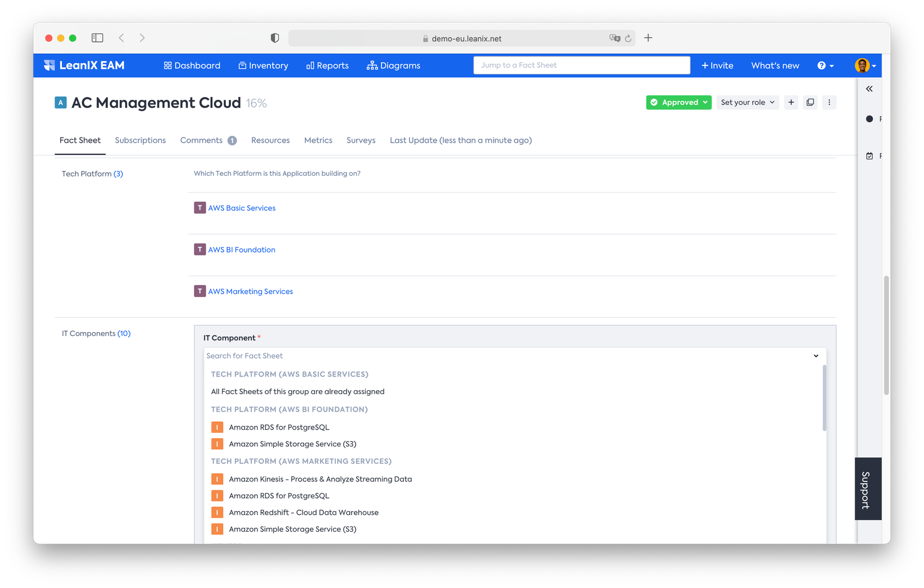Reload the page with the refresh icon

(x=628, y=38)
